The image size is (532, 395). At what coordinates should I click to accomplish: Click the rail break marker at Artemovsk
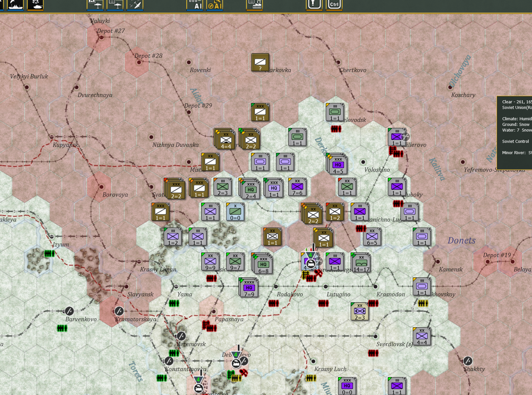click(181, 336)
